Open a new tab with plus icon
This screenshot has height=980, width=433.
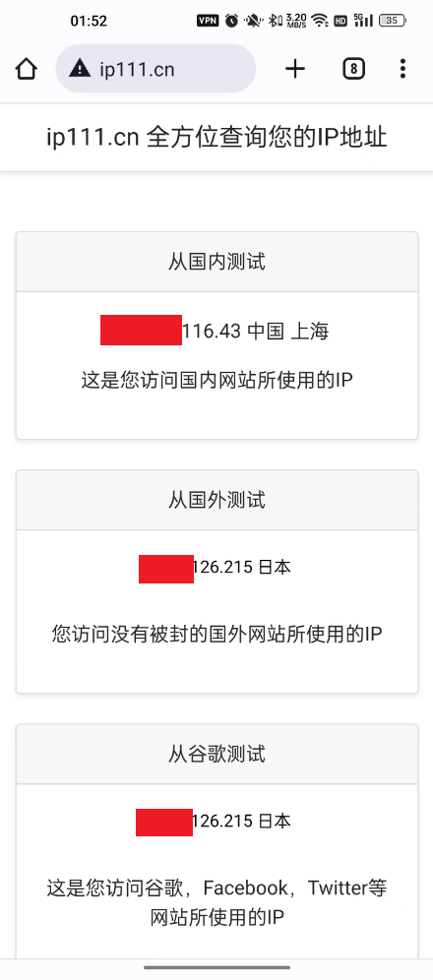(295, 69)
